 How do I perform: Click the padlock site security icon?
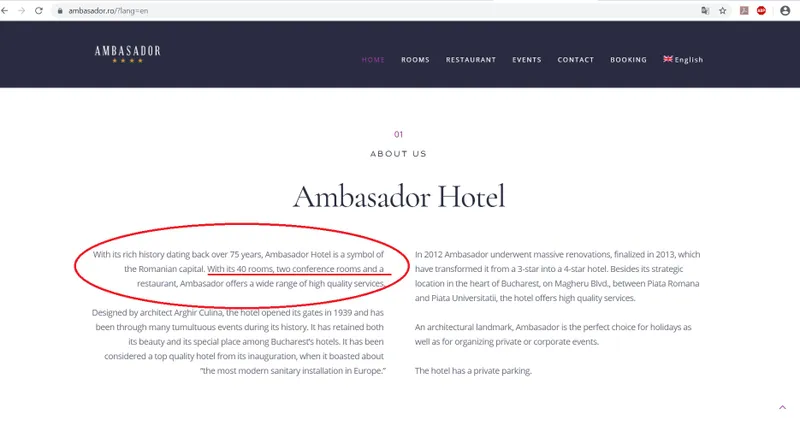coord(60,10)
